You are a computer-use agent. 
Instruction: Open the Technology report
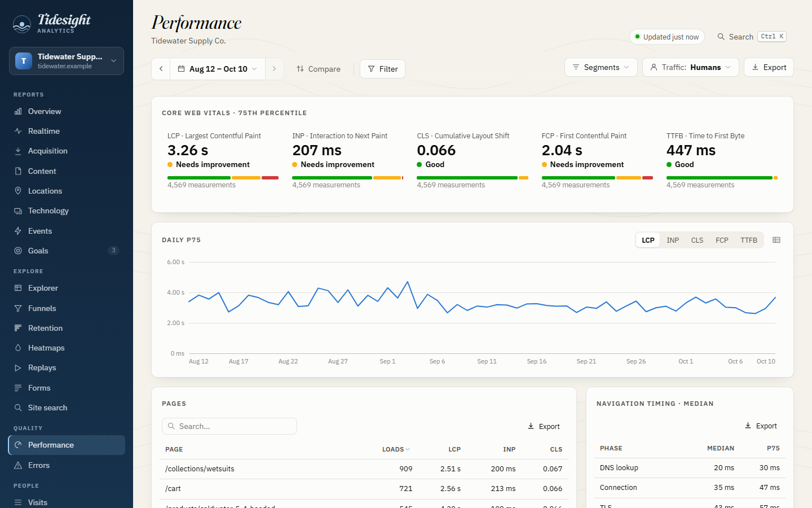(67, 211)
